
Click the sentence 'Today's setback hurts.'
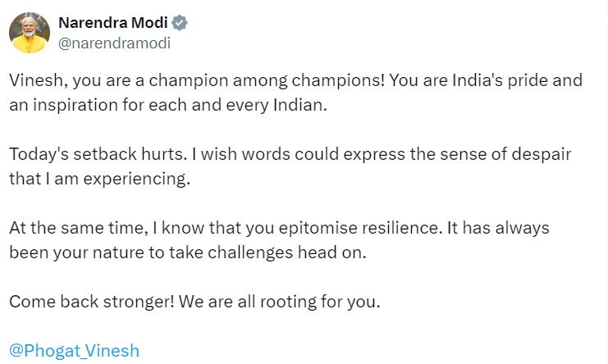click(98, 154)
